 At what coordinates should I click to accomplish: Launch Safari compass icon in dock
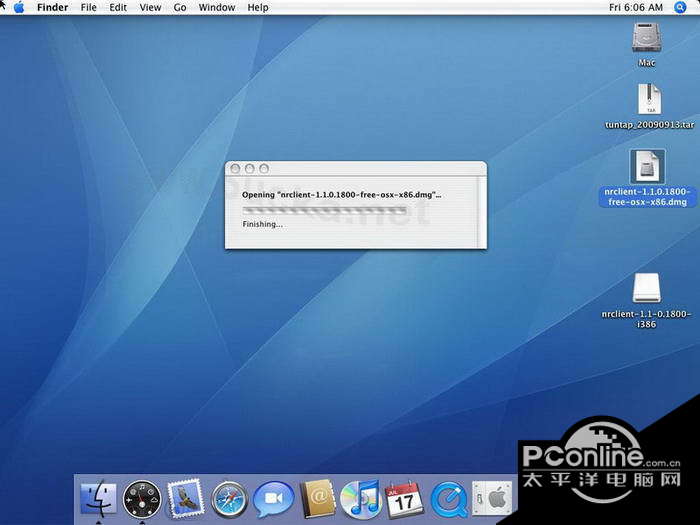(x=229, y=497)
